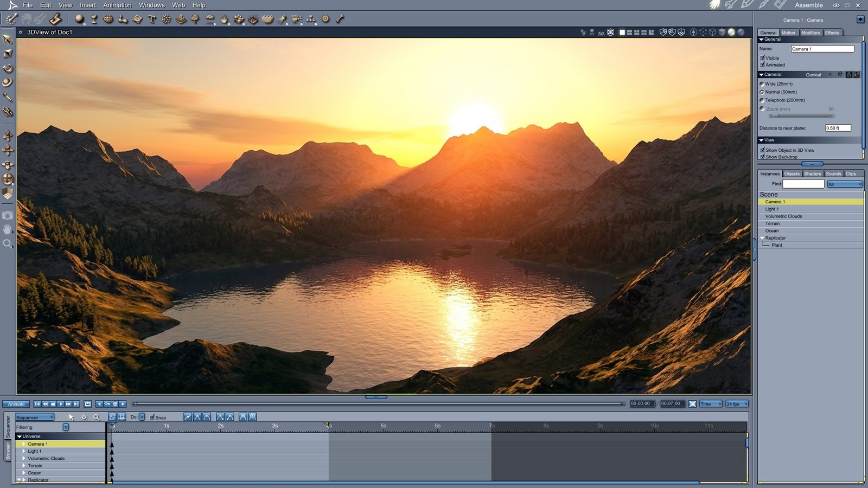
Task: Open the Insert menu
Action: (88, 5)
